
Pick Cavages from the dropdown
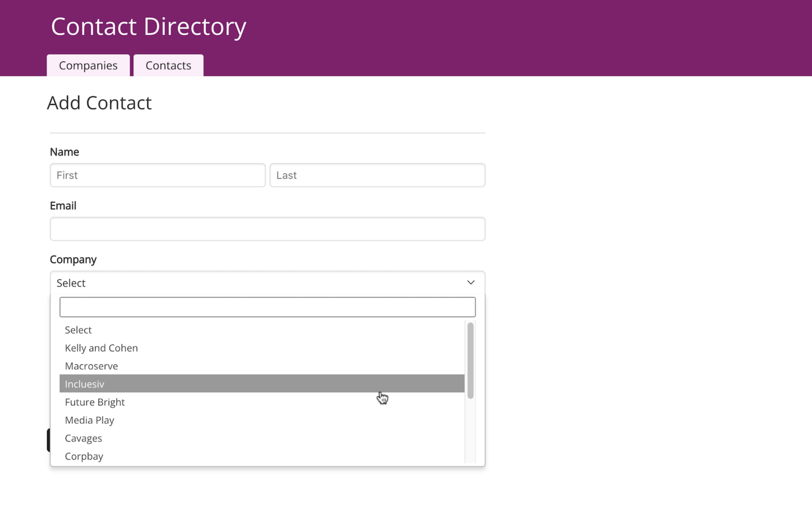[x=83, y=438]
